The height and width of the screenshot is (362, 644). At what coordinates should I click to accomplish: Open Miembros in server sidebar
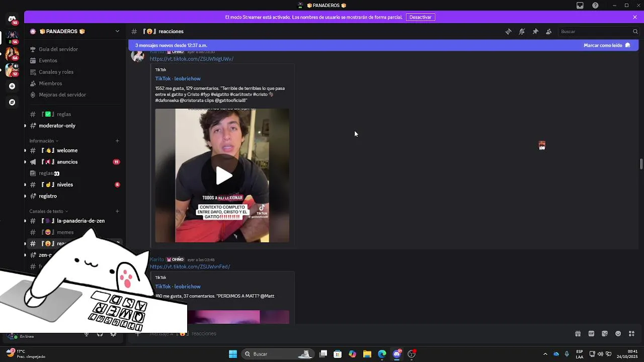tap(50, 83)
